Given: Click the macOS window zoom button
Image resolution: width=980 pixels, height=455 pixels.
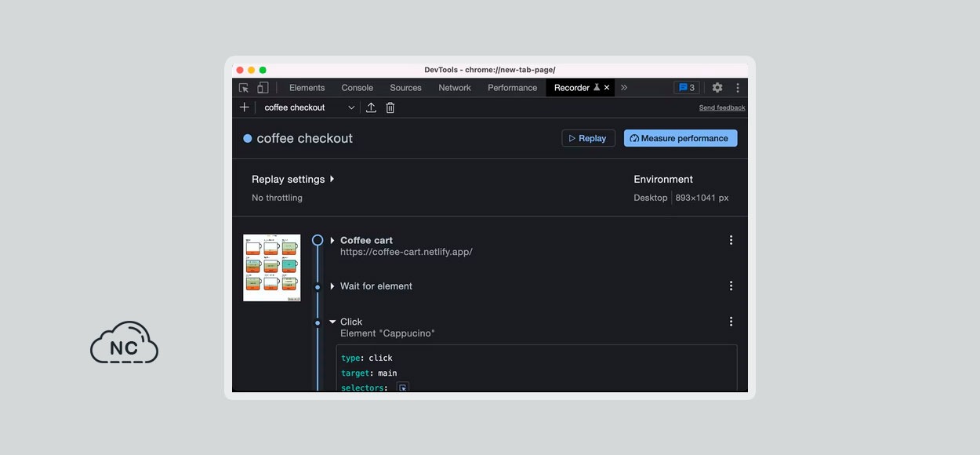Looking at the screenshot, I should (x=263, y=70).
